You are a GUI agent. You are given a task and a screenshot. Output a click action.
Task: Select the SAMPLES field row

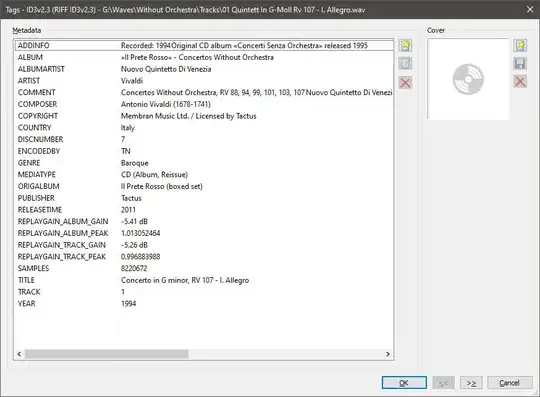(204, 268)
